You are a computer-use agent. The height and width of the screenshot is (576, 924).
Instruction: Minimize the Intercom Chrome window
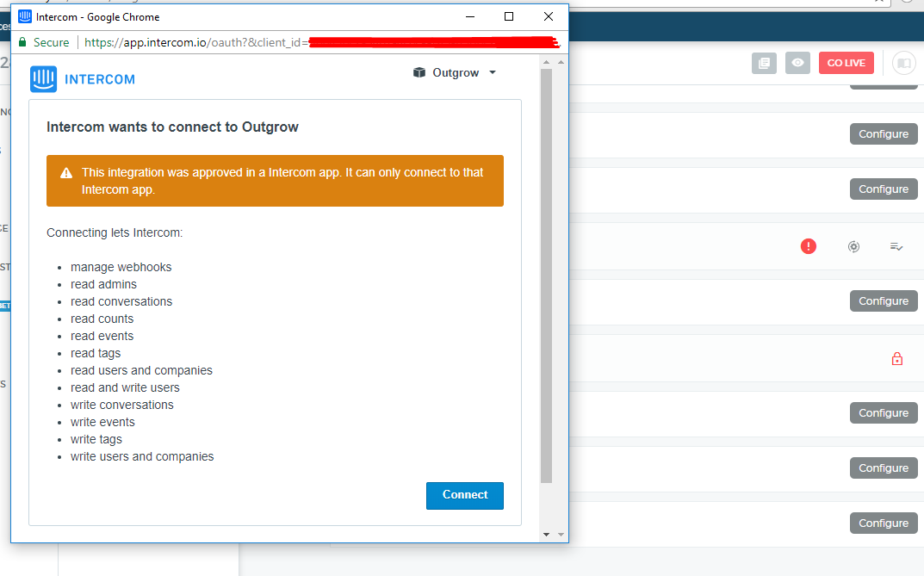(x=470, y=16)
